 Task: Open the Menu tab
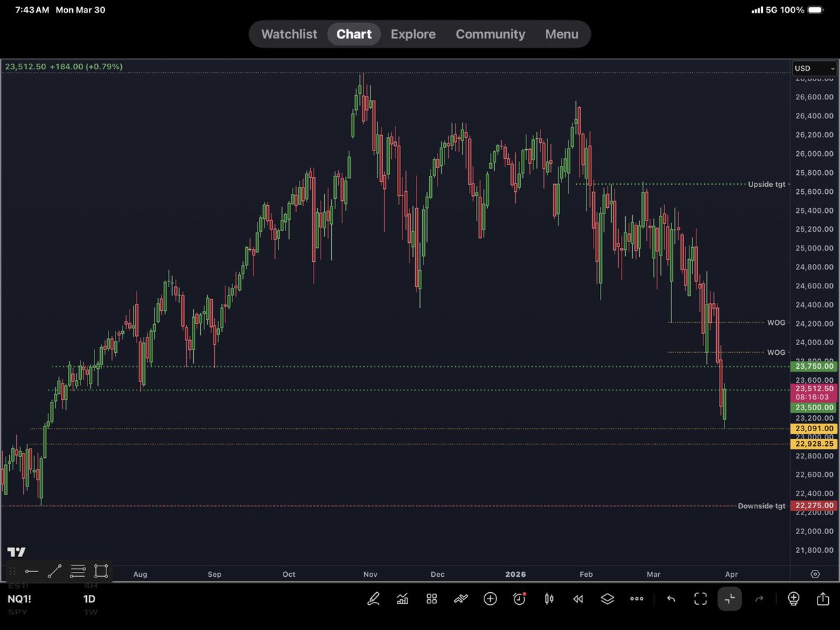562,34
